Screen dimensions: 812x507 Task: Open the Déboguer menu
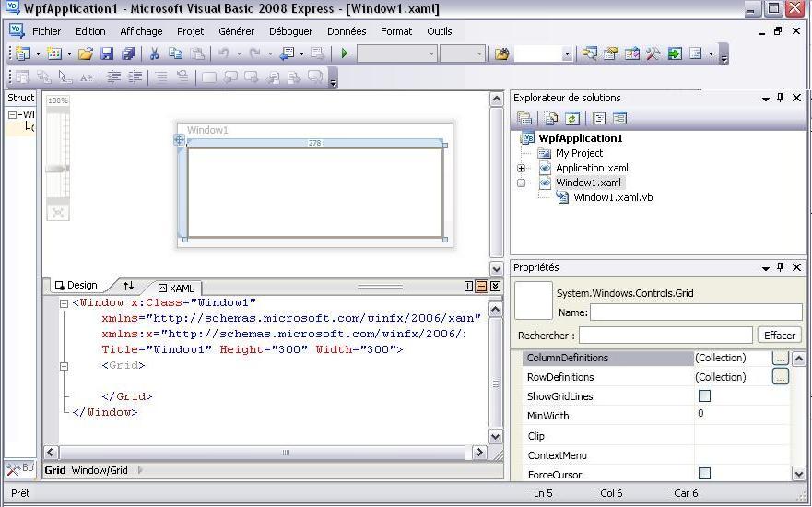(290, 31)
